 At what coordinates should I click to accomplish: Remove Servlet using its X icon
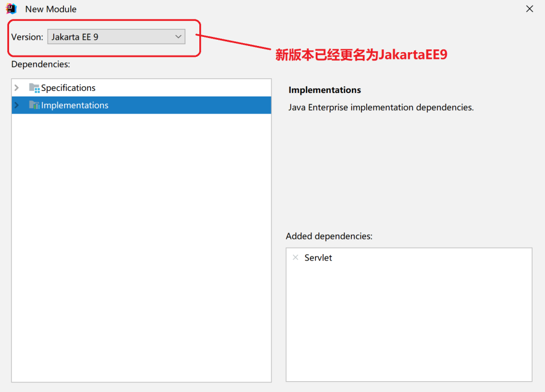point(295,258)
